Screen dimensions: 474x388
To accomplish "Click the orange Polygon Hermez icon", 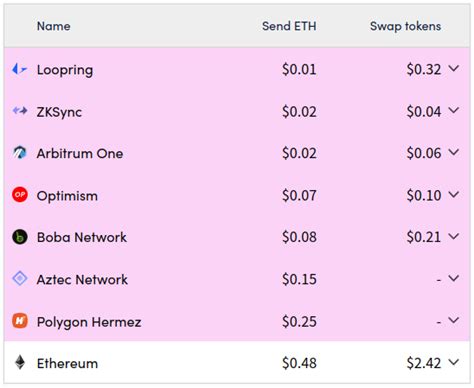I will [20, 321].
